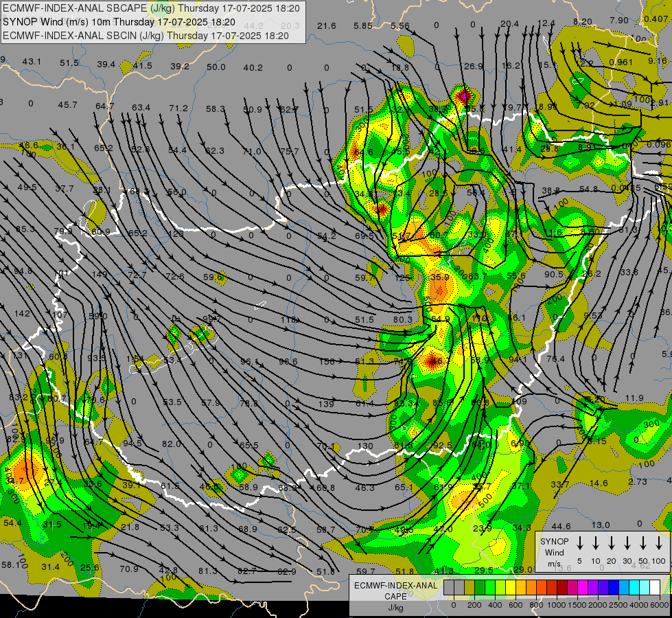Click the map value 21.6
Viewport: 672px width, 618px height.
[x=327, y=25]
